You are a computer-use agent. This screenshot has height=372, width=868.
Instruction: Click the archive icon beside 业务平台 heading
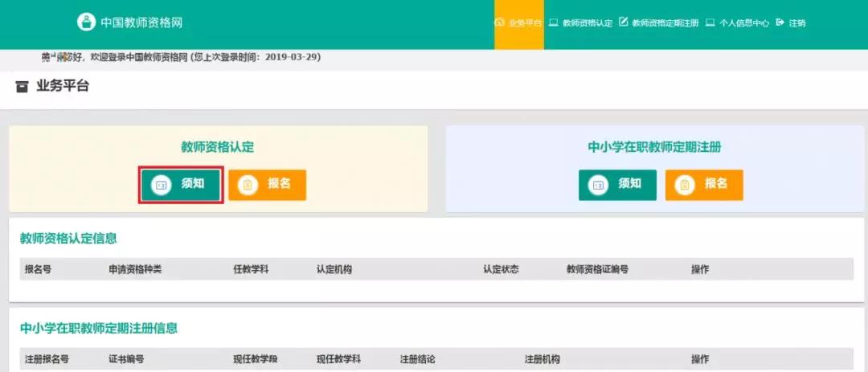point(22,87)
